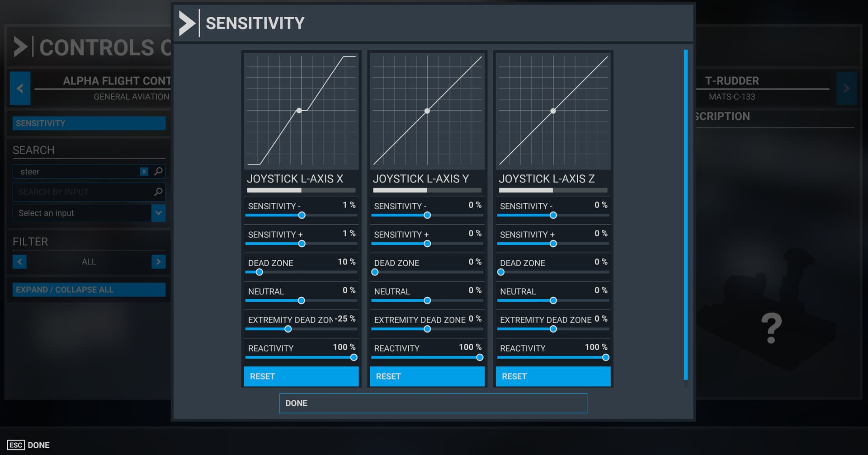
Task: Adjust L-Axis Z Sensitivity + slider
Action: (x=553, y=244)
